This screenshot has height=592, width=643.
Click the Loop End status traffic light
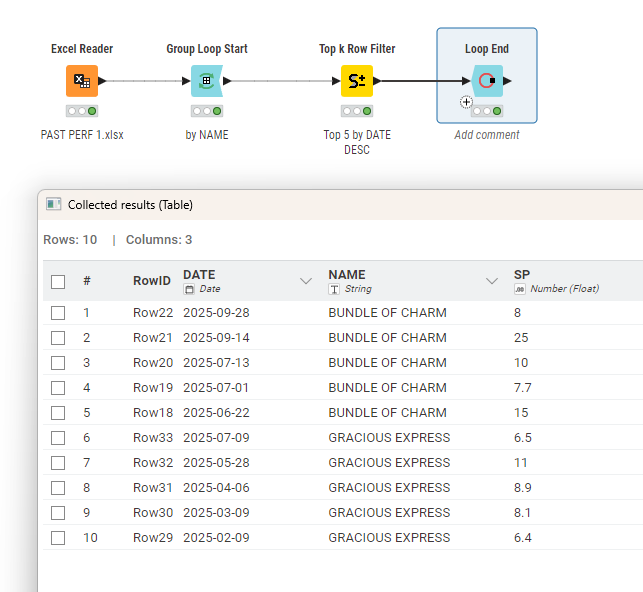tap(487, 111)
